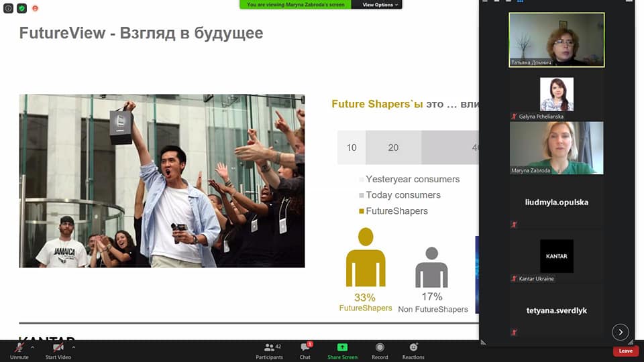644x362 pixels.
Task: Select Galyna Pchelianska's participant tile
Action: click(x=556, y=95)
